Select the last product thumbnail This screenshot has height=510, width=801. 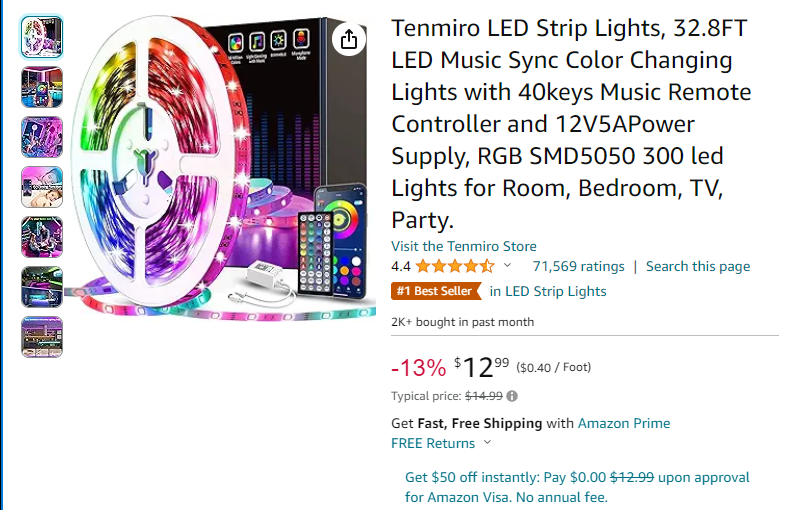pyautogui.click(x=42, y=337)
